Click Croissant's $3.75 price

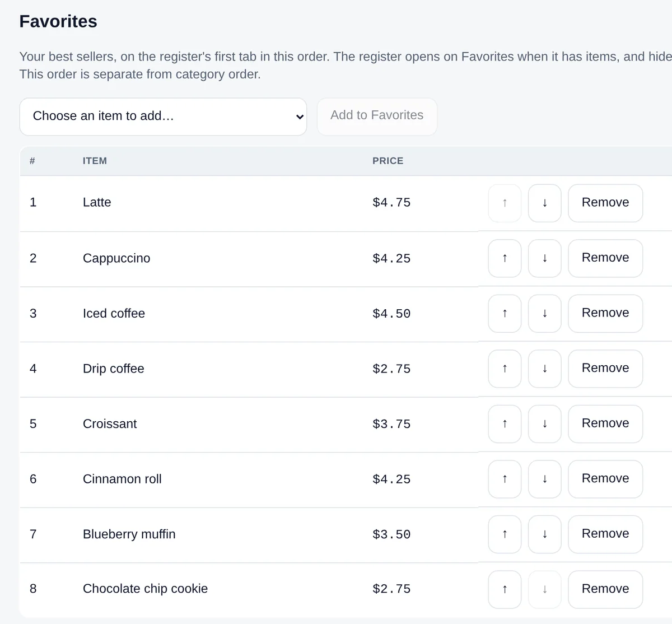pyautogui.click(x=391, y=424)
